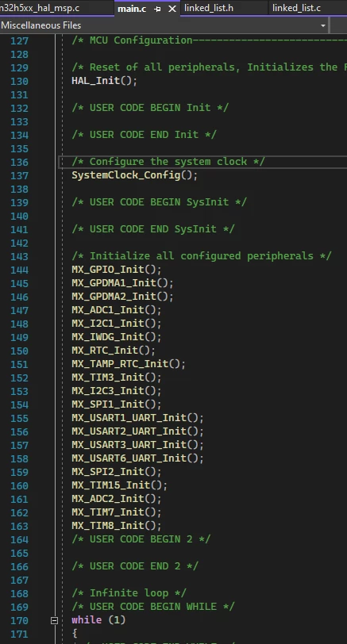
Task: Click the MX_GPDMA1_Init() line
Action: (122, 283)
